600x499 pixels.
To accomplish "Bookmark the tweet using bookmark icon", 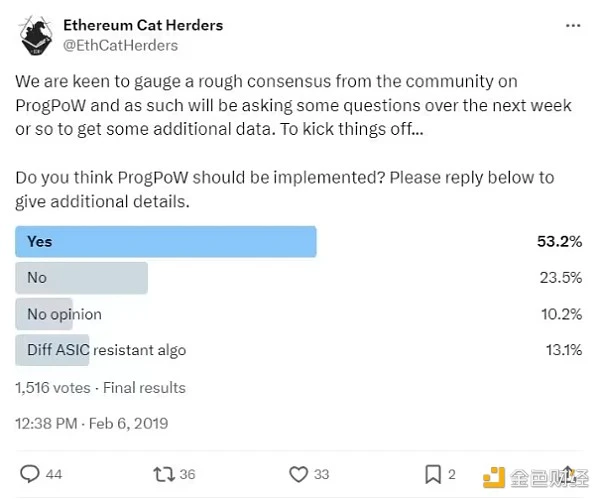I will (433, 473).
